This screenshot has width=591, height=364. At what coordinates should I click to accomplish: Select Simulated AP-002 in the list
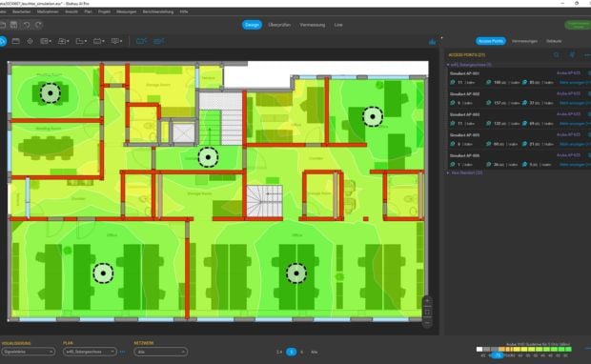(464, 93)
